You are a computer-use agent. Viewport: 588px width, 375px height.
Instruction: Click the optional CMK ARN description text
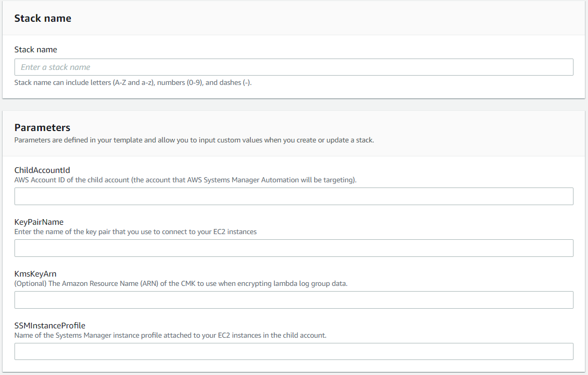click(181, 283)
